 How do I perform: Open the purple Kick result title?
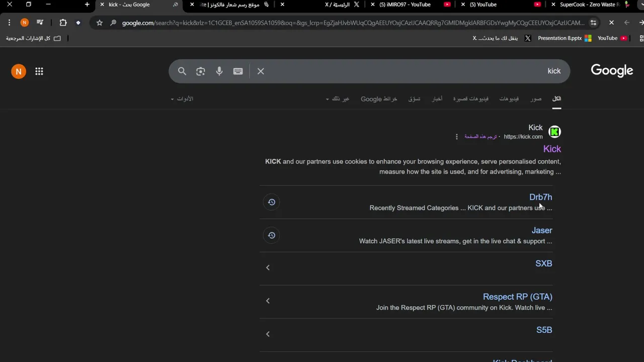(552, 149)
